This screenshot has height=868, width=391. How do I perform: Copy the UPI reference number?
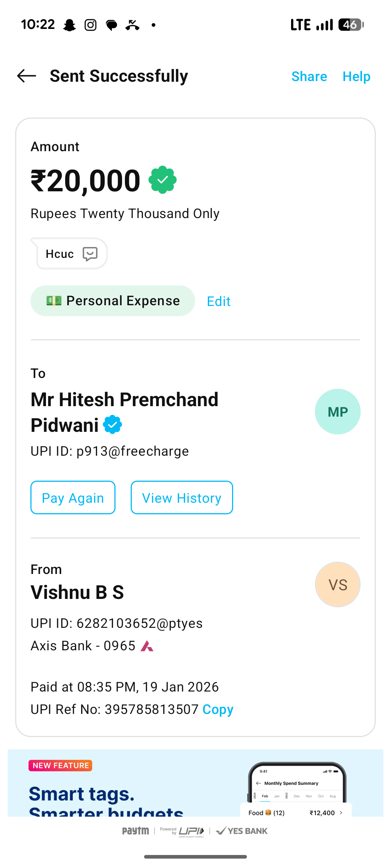(x=218, y=709)
